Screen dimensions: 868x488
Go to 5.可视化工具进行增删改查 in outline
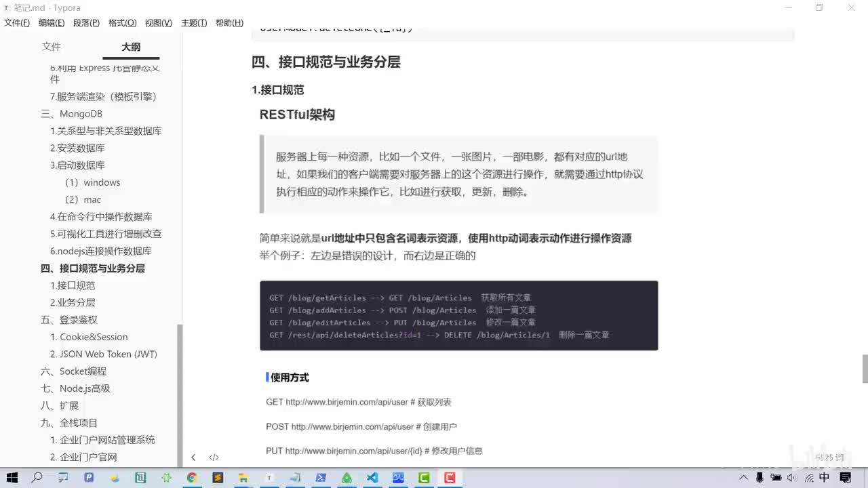(106, 233)
